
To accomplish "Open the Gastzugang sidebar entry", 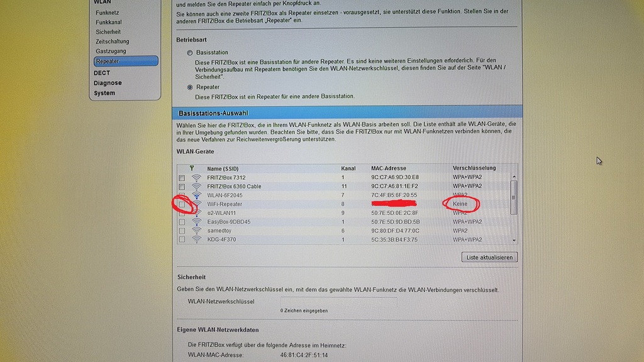I will pyautogui.click(x=111, y=51).
